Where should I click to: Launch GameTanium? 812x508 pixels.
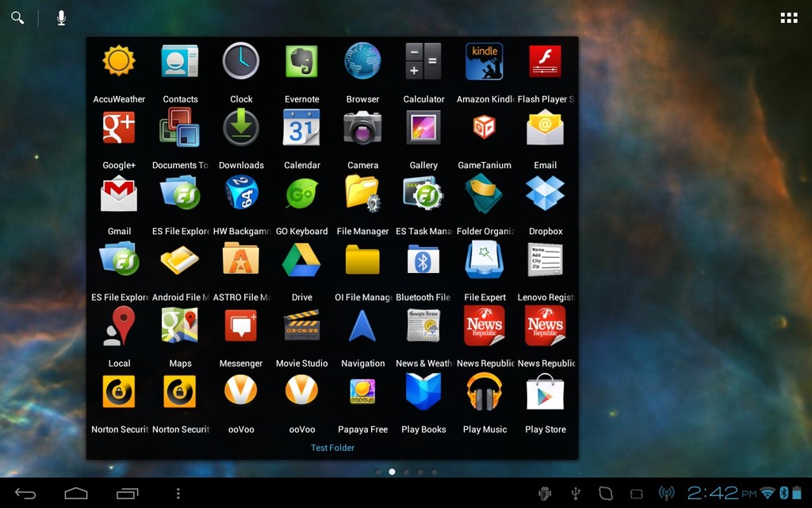click(485, 128)
